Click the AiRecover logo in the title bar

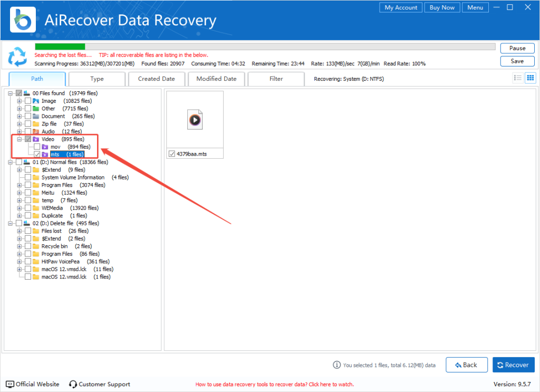coord(23,20)
